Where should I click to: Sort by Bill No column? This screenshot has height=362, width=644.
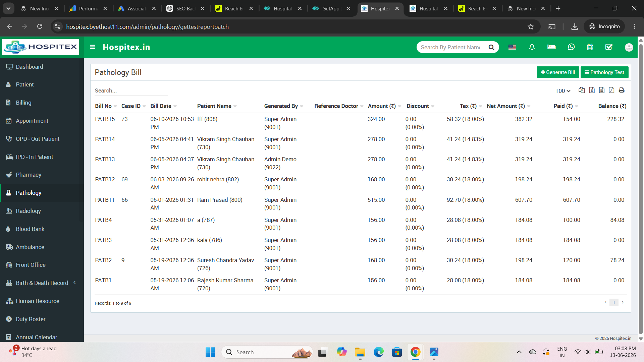(106, 106)
